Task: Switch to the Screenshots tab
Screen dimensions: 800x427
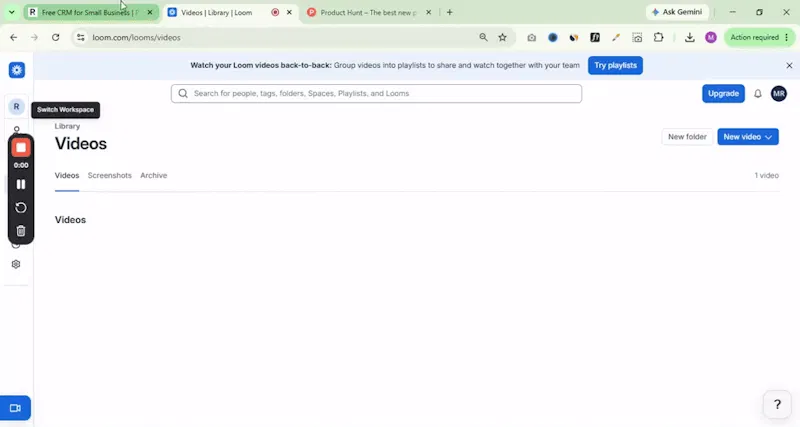Action: click(110, 175)
